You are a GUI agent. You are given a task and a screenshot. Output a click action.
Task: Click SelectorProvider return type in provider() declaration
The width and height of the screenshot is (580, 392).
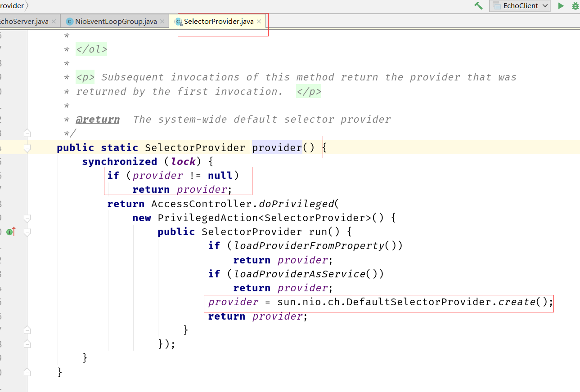[195, 147]
